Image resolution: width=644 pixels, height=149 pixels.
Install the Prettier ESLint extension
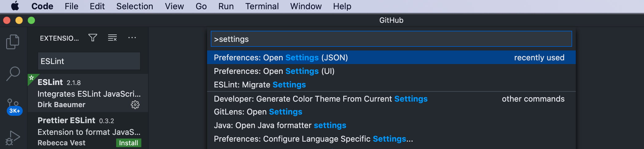(x=128, y=143)
